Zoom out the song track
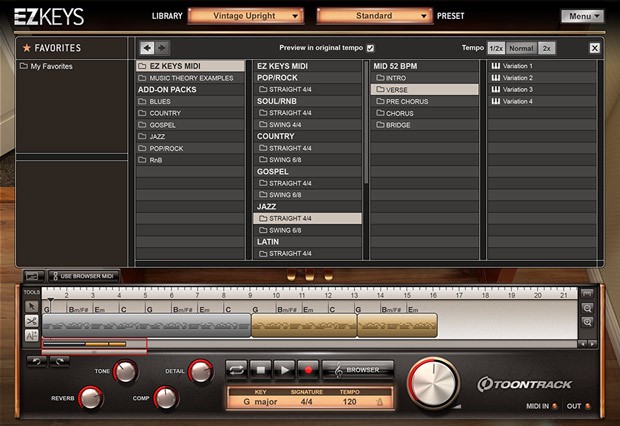 click(x=587, y=308)
